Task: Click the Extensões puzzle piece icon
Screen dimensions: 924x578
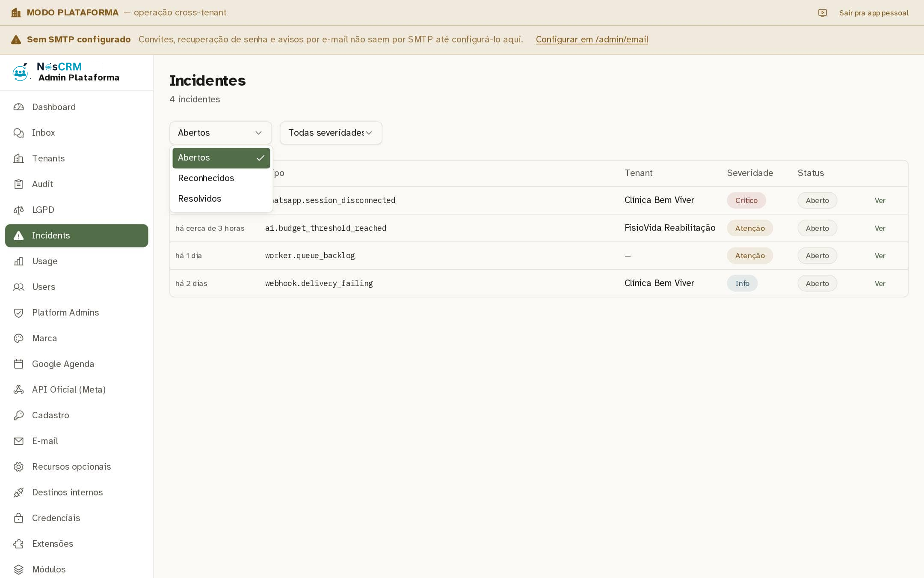Action: (18, 544)
